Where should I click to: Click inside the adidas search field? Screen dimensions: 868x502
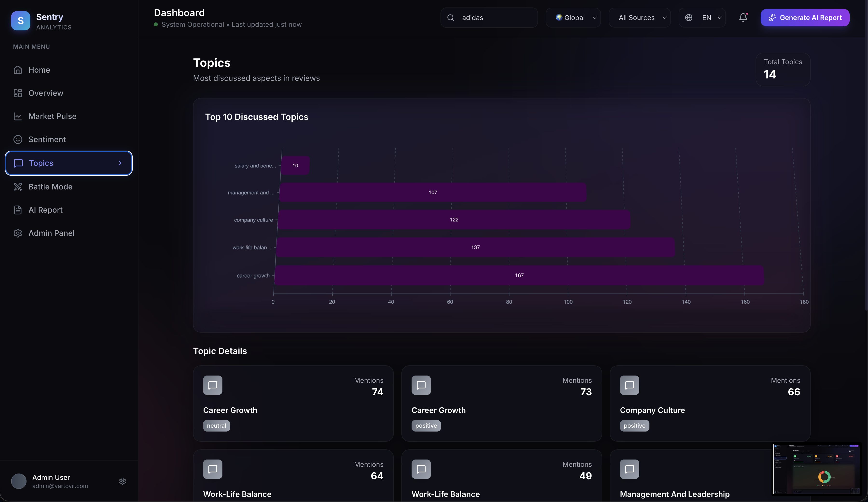click(489, 18)
